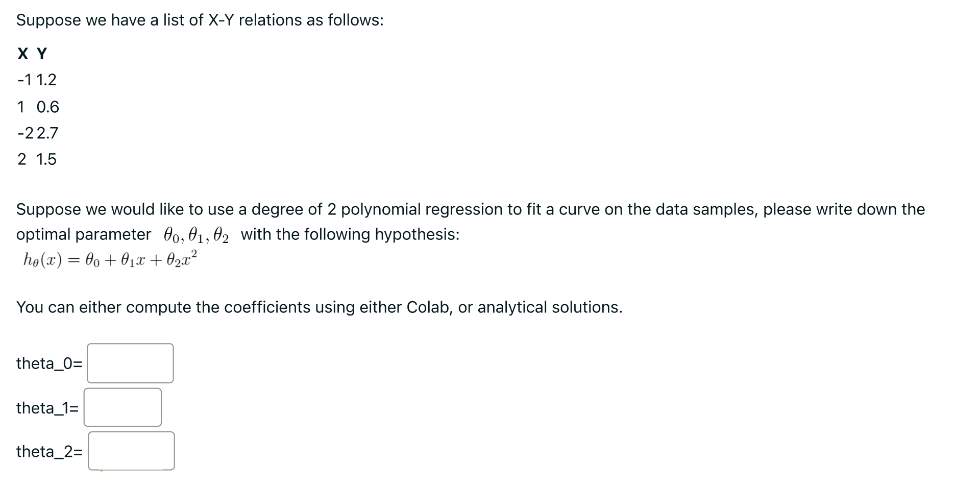
Task: Select the question title about X-Y relations
Action: 199,20
